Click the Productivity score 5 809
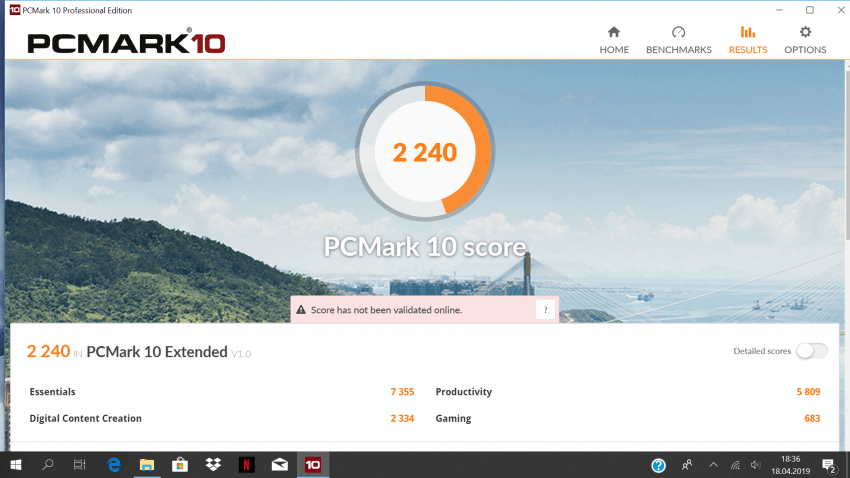Image resolution: width=850 pixels, height=478 pixels. [x=808, y=392]
